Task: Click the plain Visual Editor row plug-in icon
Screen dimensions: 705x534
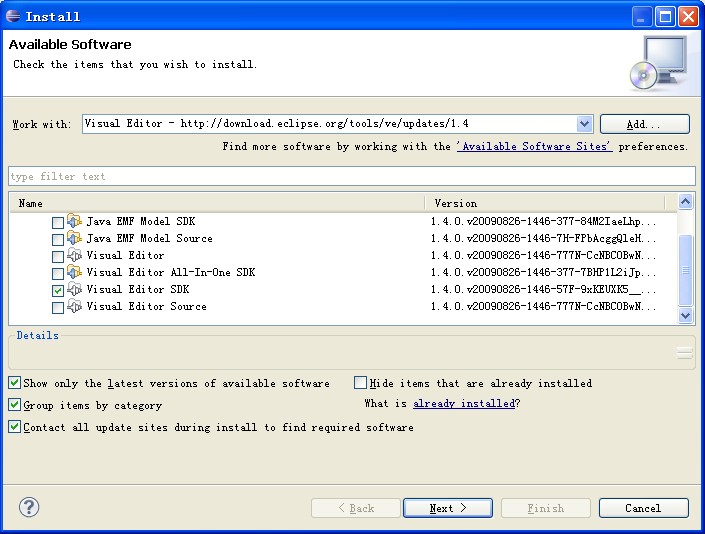Action: tap(74, 255)
